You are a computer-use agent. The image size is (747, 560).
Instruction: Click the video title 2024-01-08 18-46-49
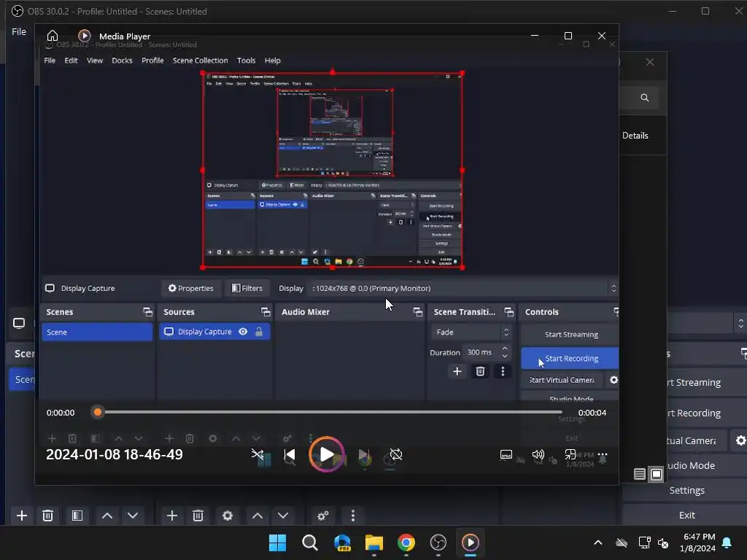(115, 454)
